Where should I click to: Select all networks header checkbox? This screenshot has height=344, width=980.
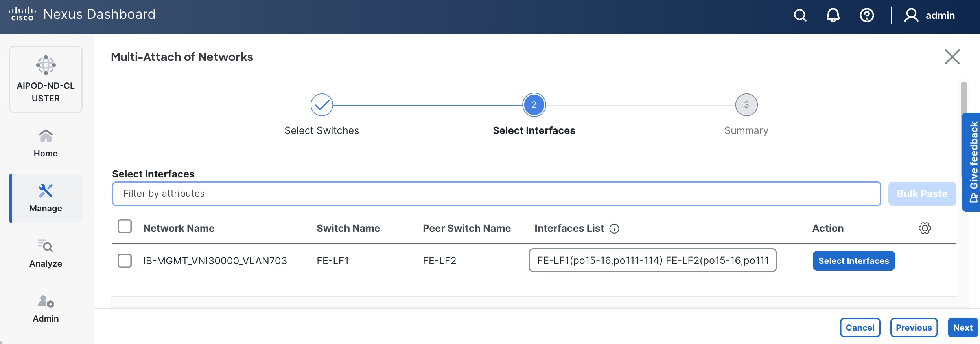[125, 227]
